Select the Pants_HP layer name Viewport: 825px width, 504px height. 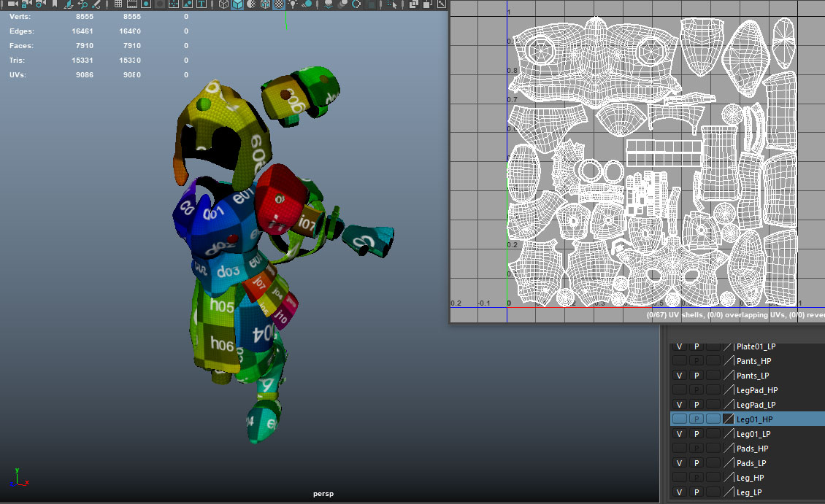754,361
